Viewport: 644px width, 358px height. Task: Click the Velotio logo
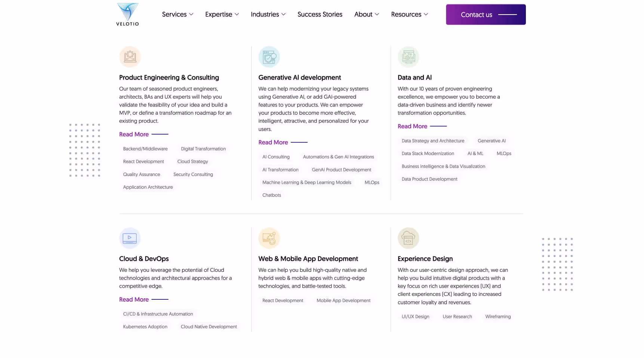[127, 15]
